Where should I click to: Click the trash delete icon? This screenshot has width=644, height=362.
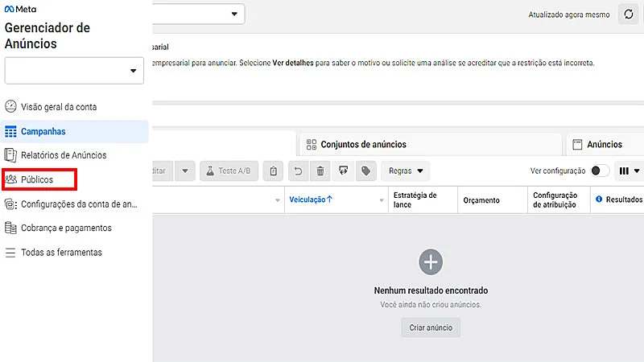(320, 171)
